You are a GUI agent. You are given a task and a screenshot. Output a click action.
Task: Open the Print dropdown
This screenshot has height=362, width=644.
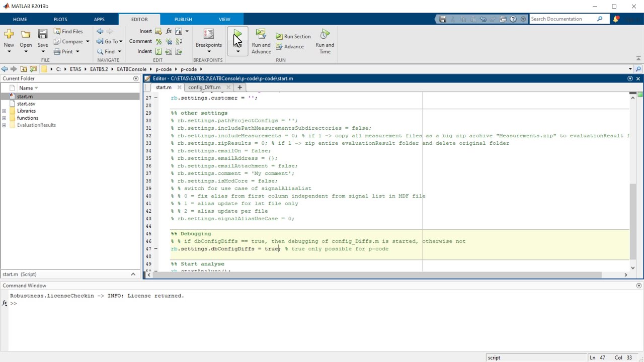(77, 51)
